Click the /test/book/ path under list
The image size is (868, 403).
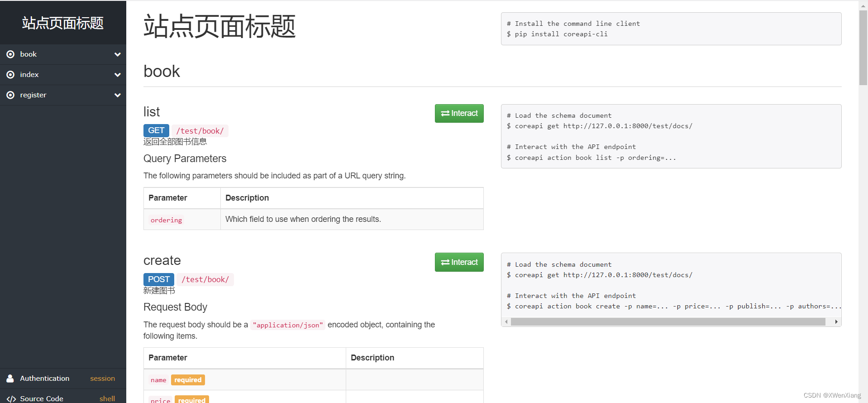(200, 131)
